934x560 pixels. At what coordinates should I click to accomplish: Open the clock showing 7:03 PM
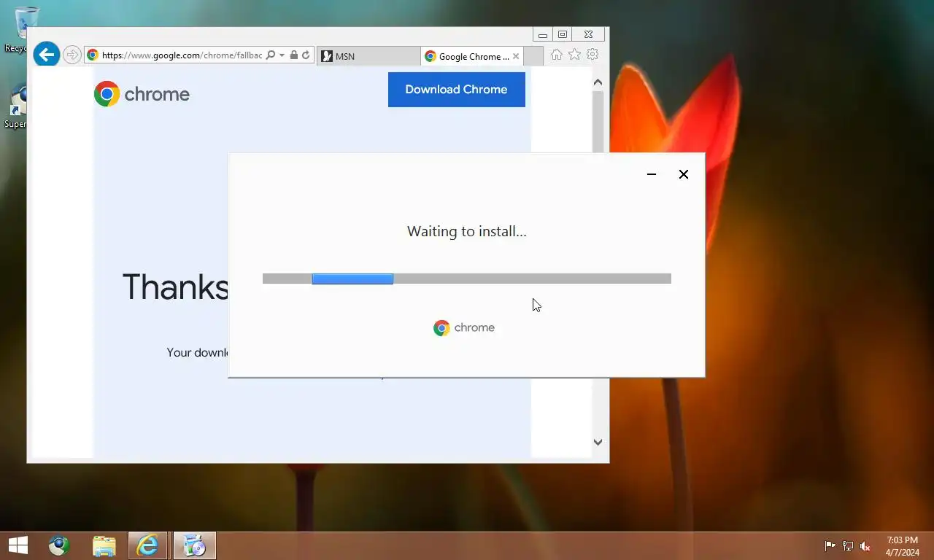(903, 546)
